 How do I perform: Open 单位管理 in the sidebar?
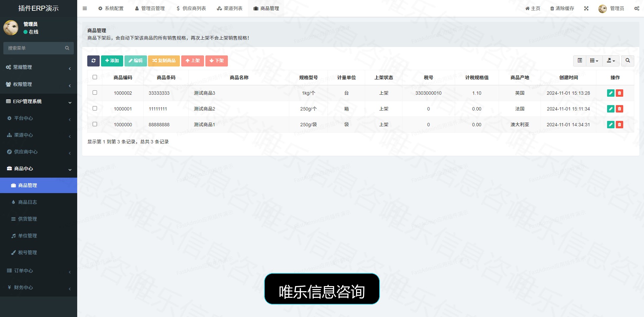(39, 236)
